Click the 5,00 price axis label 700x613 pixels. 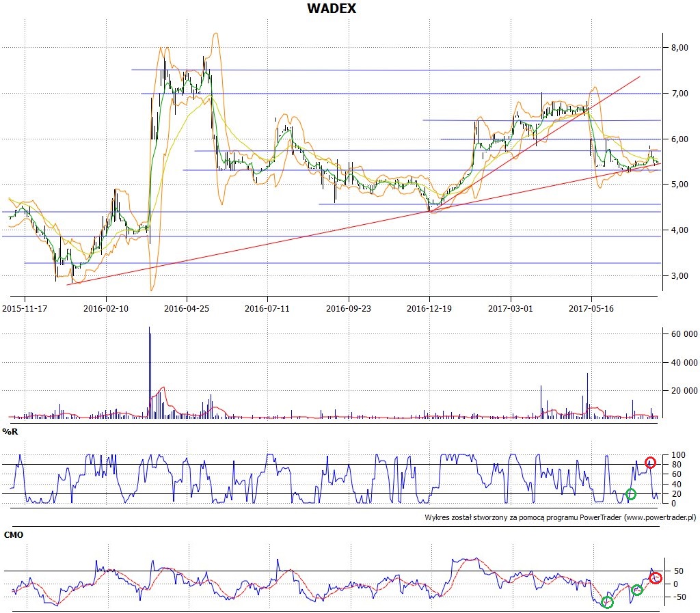(679, 185)
